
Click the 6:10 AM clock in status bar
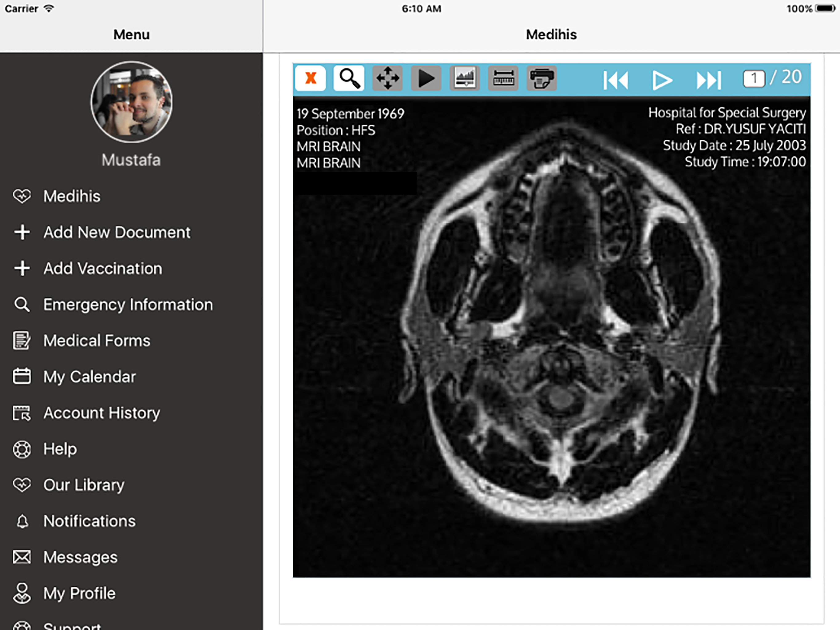click(x=422, y=9)
